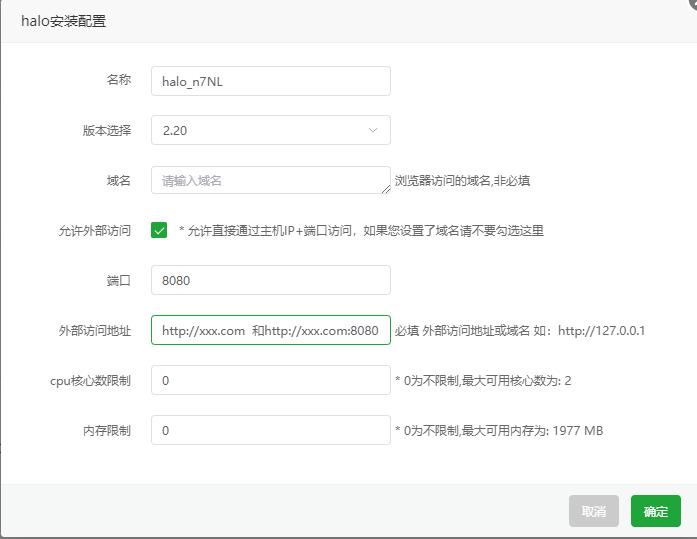Click the 允许直接通过主机IP+端口访问 note text
The height and width of the screenshot is (539, 697).
click(361, 231)
